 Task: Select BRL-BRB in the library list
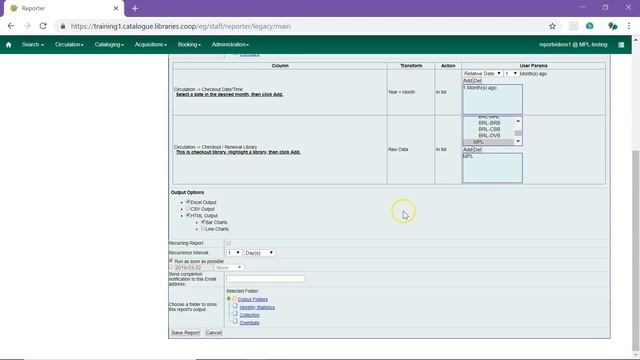point(489,123)
